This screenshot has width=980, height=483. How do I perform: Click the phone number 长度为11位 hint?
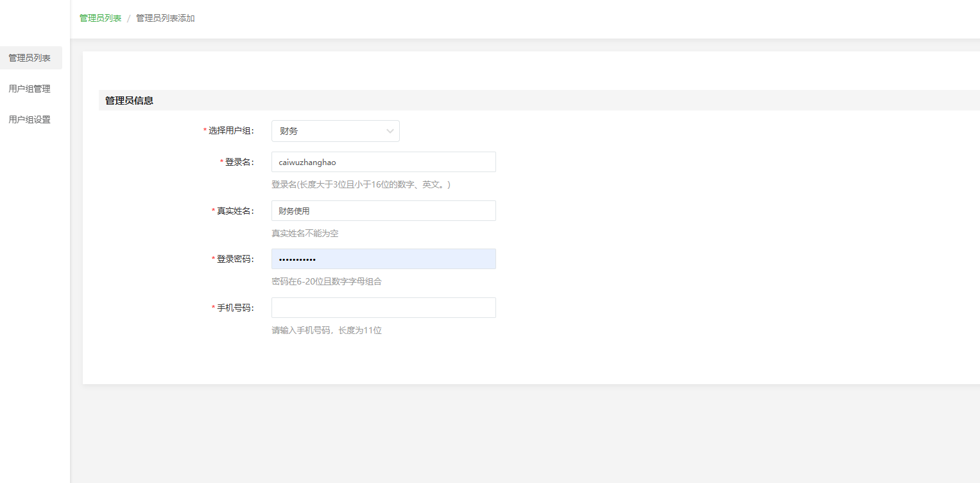click(x=326, y=330)
